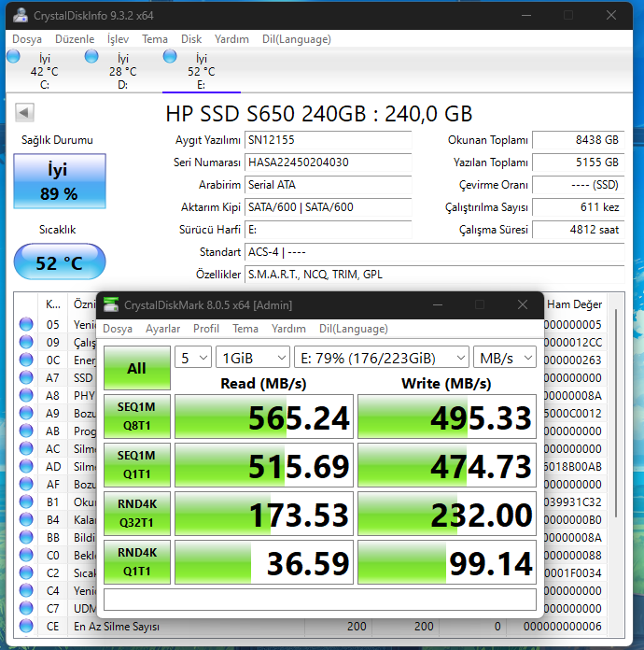Click status orb of attribute row B1
644x650 pixels.
tap(26, 502)
